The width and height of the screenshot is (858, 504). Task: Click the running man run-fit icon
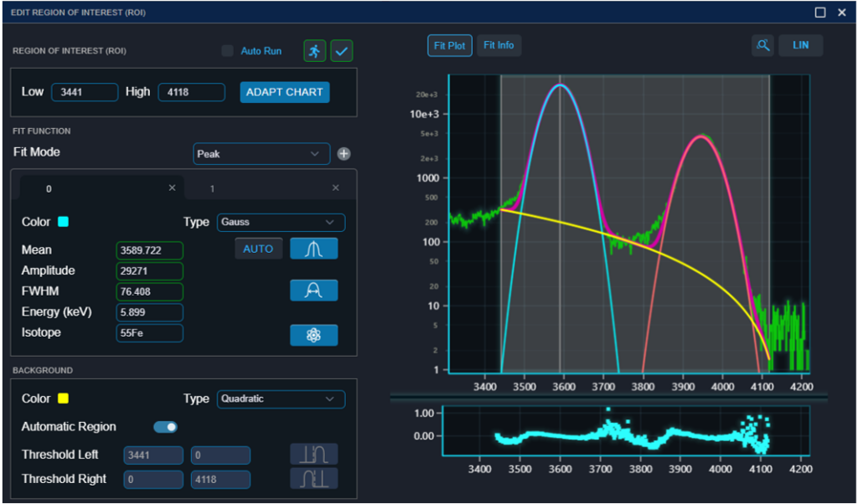(315, 51)
